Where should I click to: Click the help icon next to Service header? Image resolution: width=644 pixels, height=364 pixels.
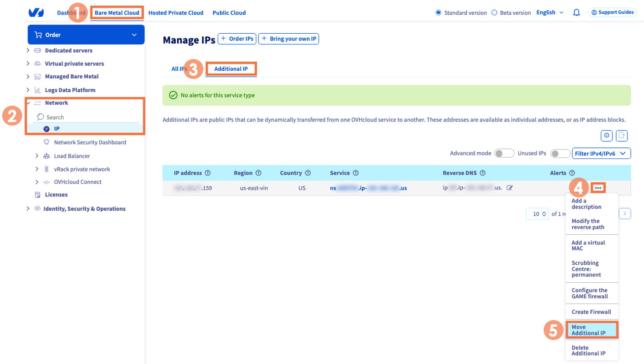click(x=356, y=173)
